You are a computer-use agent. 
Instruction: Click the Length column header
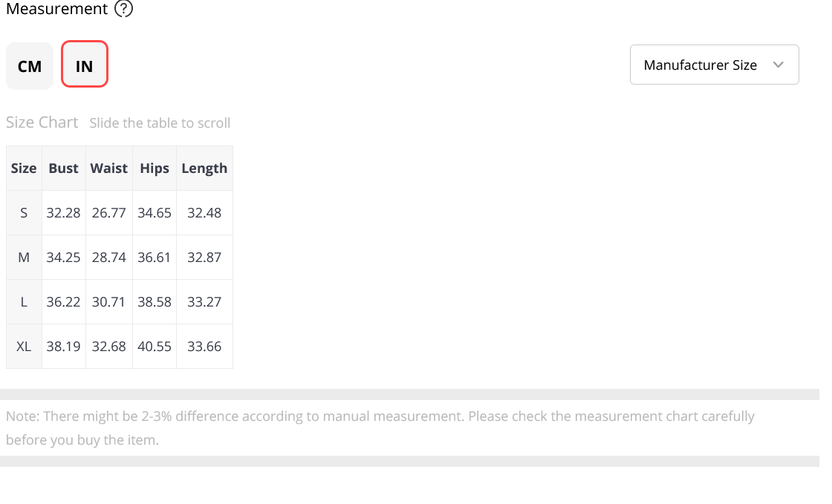coord(204,168)
